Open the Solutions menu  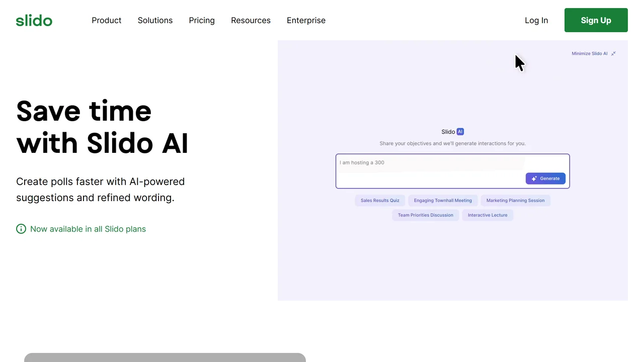[155, 20]
